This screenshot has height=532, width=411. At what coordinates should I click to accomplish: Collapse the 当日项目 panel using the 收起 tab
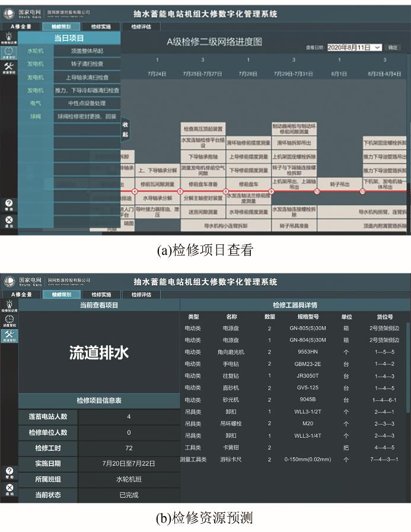pyautogui.click(x=125, y=129)
